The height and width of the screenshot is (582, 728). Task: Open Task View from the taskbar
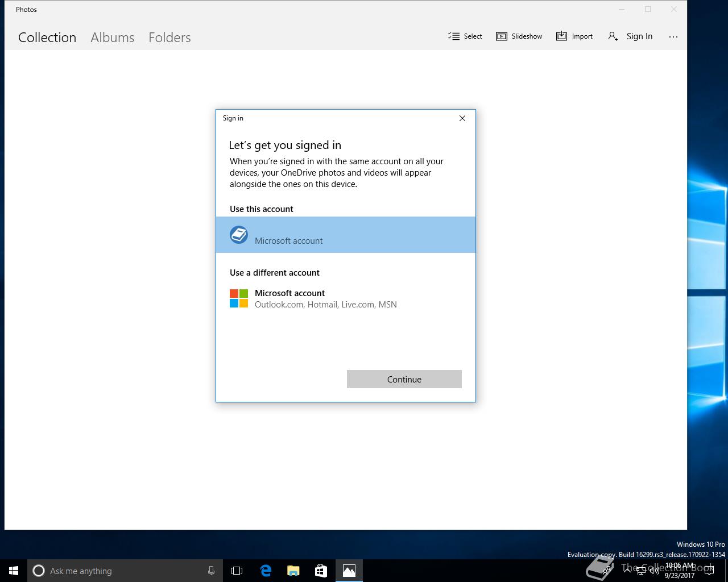pos(237,571)
